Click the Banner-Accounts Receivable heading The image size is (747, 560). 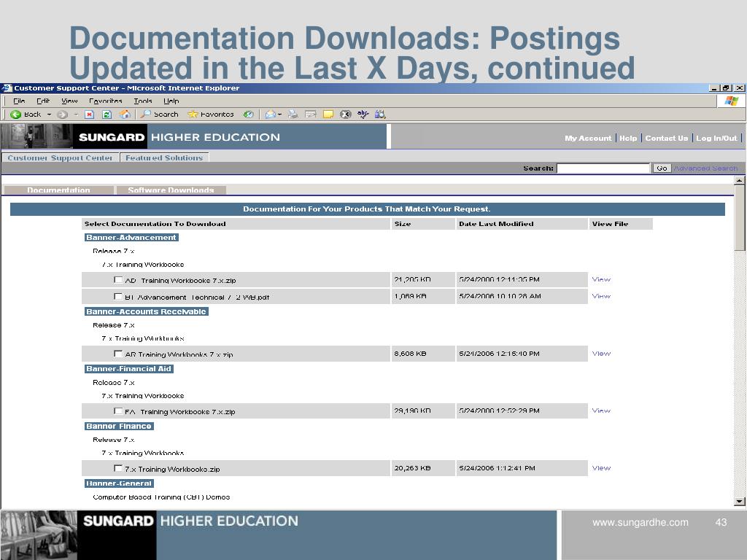click(146, 311)
